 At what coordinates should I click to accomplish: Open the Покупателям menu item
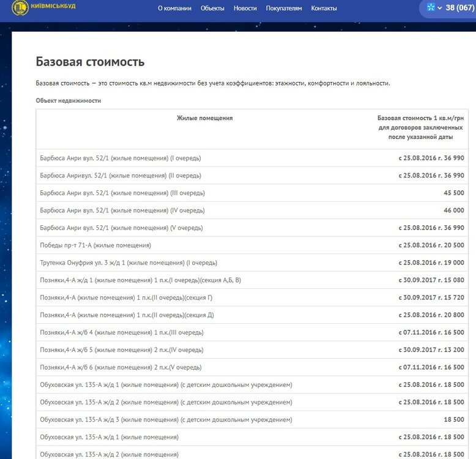point(284,8)
